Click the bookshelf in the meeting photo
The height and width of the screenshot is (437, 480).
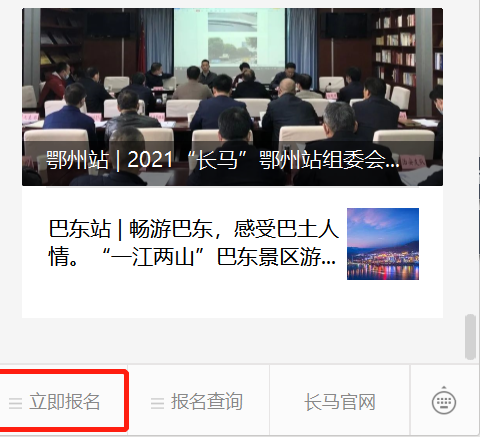396,50
